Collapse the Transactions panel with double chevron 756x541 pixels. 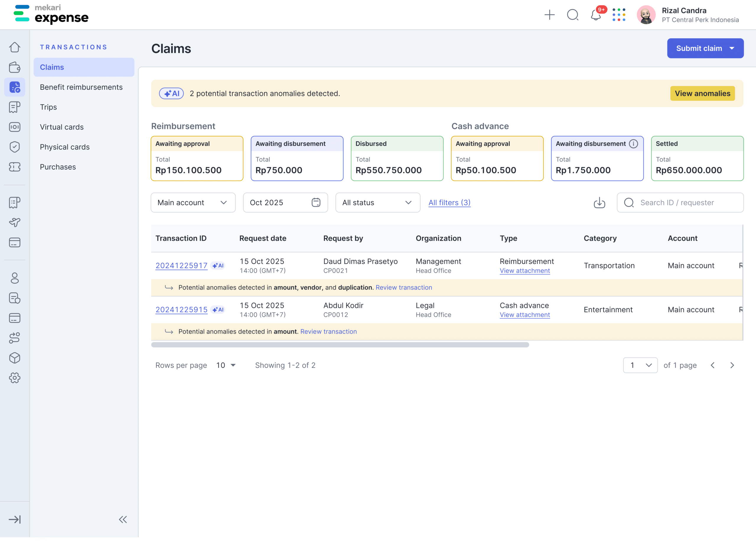click(x=123, y=519)
